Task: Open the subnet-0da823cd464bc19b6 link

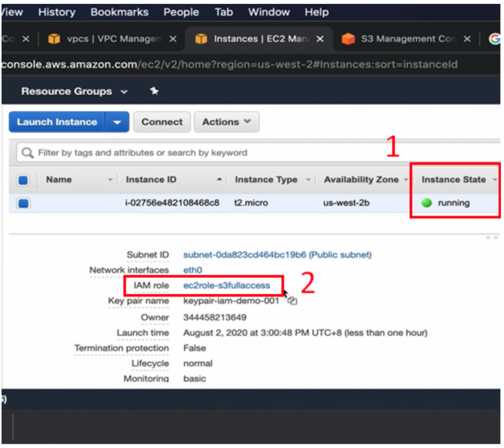Action: pos(278,255)
